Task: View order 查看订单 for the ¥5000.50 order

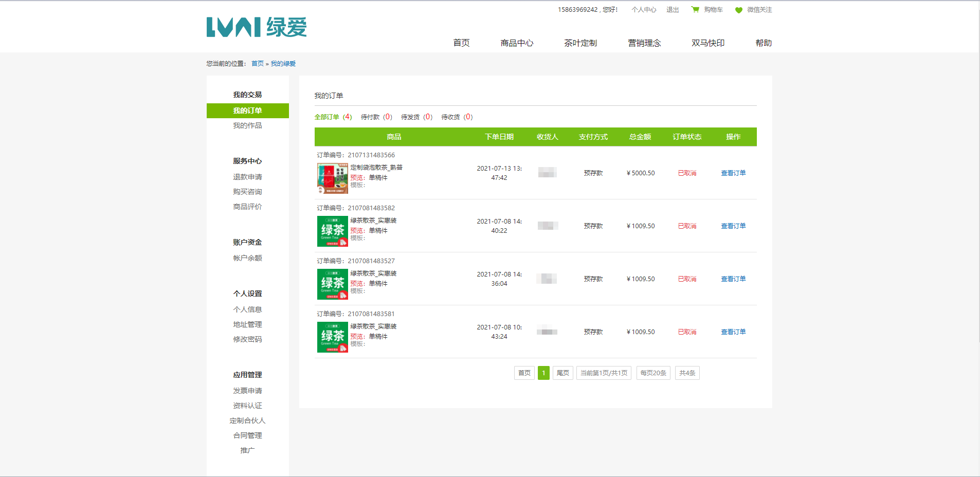Action: 733,173
